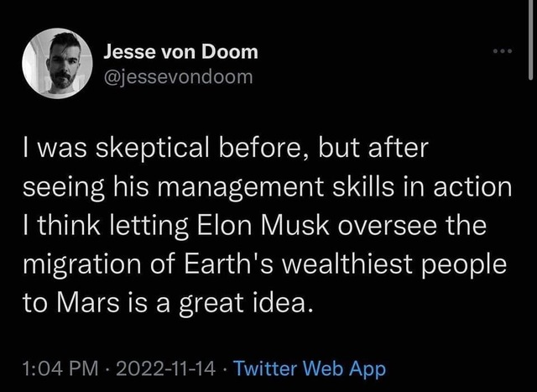Click "great idea." at tweet's end

point(246,304)
